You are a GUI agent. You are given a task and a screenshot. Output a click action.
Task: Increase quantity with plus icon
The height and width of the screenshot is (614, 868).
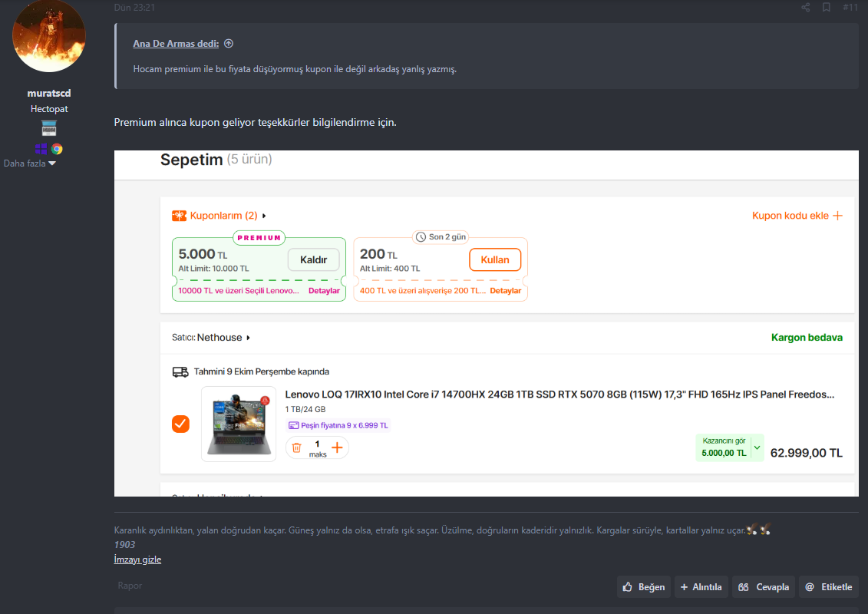coord(337,447)
